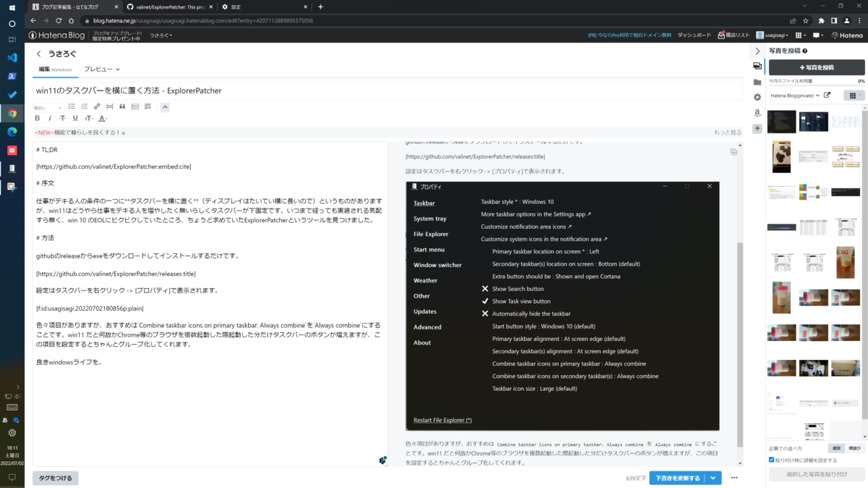Bookmark this page with star icon
Viewport: 868px width, 488px height.
tap(806, 21)
